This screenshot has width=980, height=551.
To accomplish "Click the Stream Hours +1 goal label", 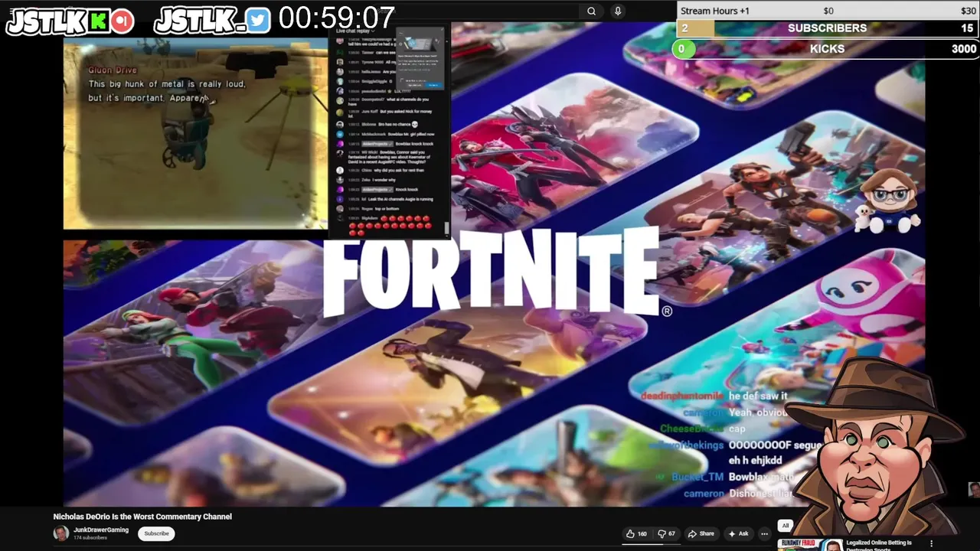I will click(715, 11).
